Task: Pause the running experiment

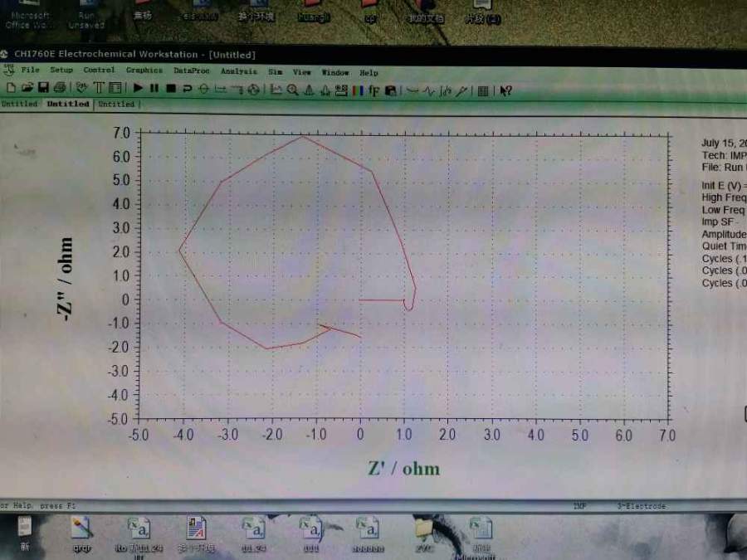Action: (154, 88)
